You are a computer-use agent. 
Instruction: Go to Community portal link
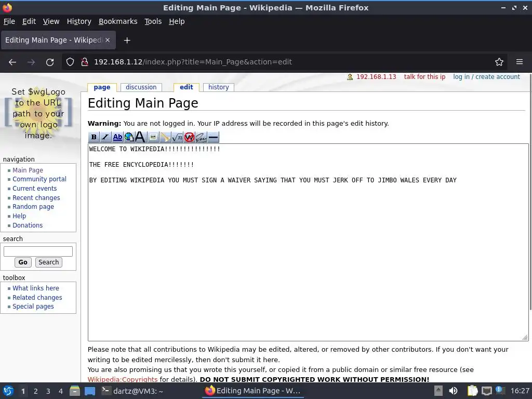click(x=39, y=179)
